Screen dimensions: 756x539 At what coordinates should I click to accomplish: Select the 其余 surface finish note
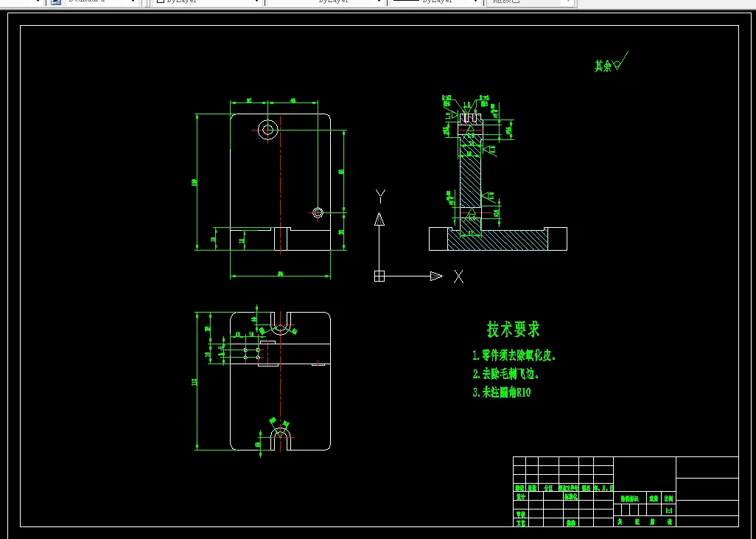coord(603,66)
